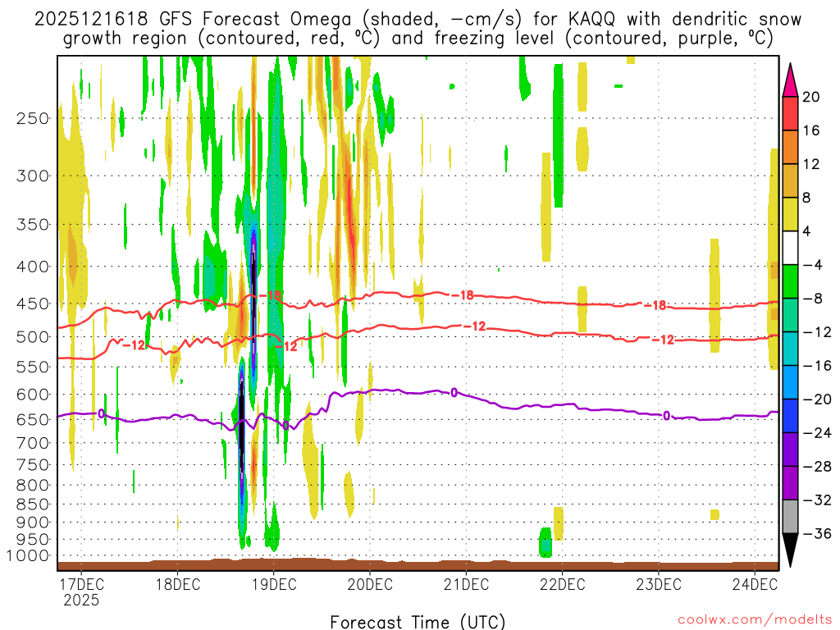Viewport: 840px width, 630px height.
Task: Click the colorbar value label 16
Action: 810,130
